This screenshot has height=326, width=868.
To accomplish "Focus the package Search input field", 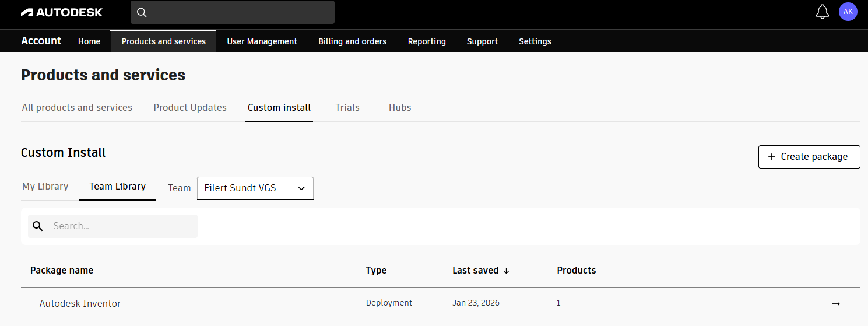I will (x=122, y=226).
